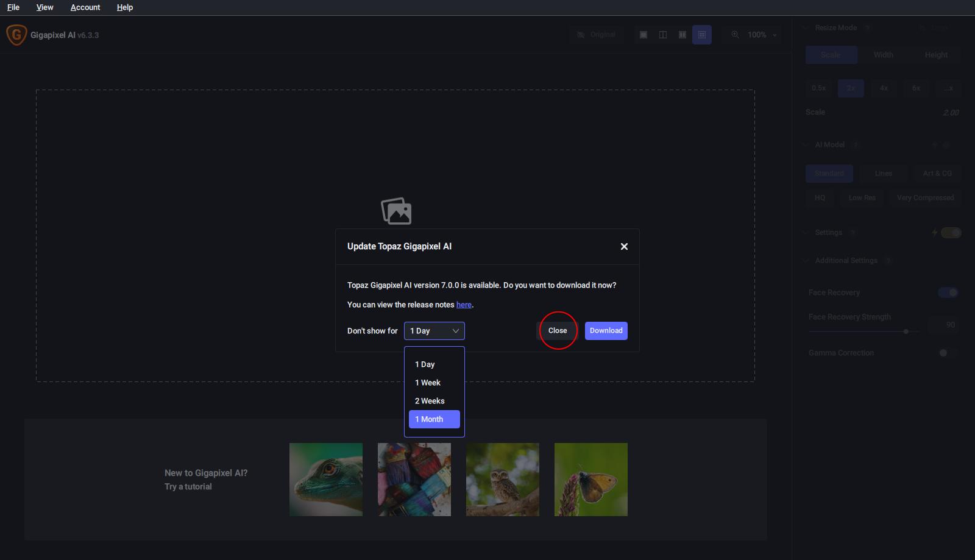Image resolution: width=975 pixels, height=560 pixels.
Task: Set scale factor to 0.5x
Action: pyautogui.click(x=819, y=88)
